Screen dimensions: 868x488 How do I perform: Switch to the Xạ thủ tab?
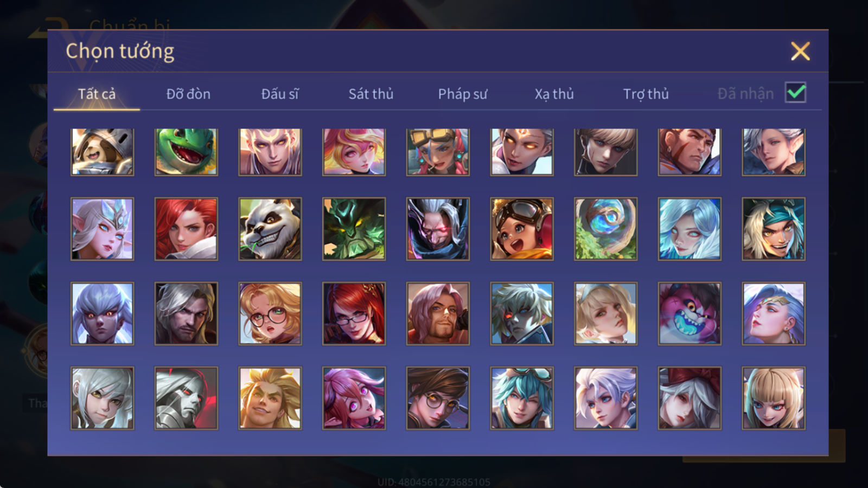[x=554, y=94]
